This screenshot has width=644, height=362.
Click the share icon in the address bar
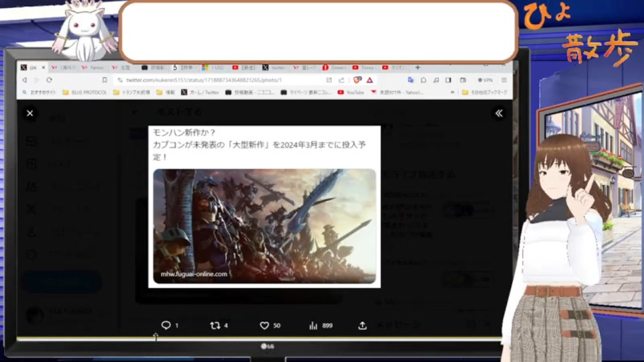[x=341, y=80]
